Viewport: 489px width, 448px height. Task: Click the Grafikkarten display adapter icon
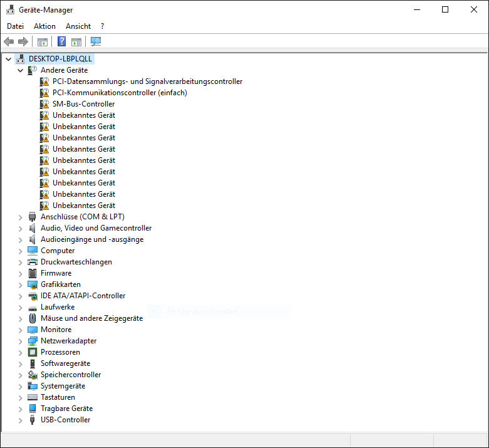33,284
